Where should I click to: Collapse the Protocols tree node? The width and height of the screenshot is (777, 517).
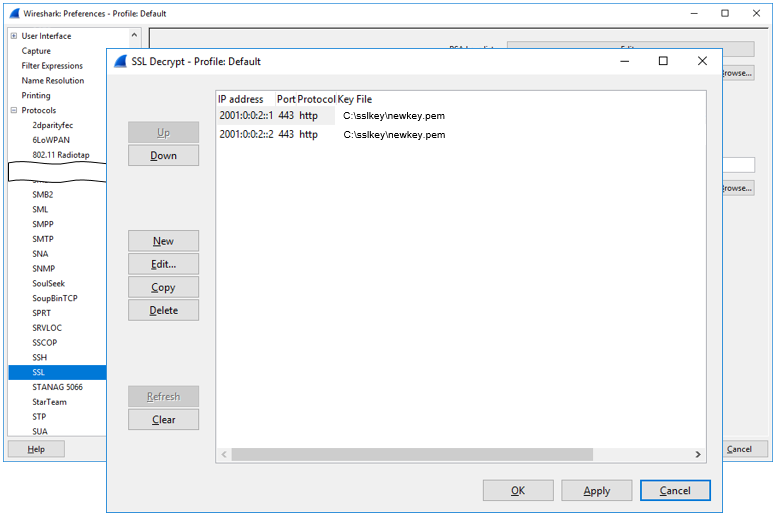14,110
